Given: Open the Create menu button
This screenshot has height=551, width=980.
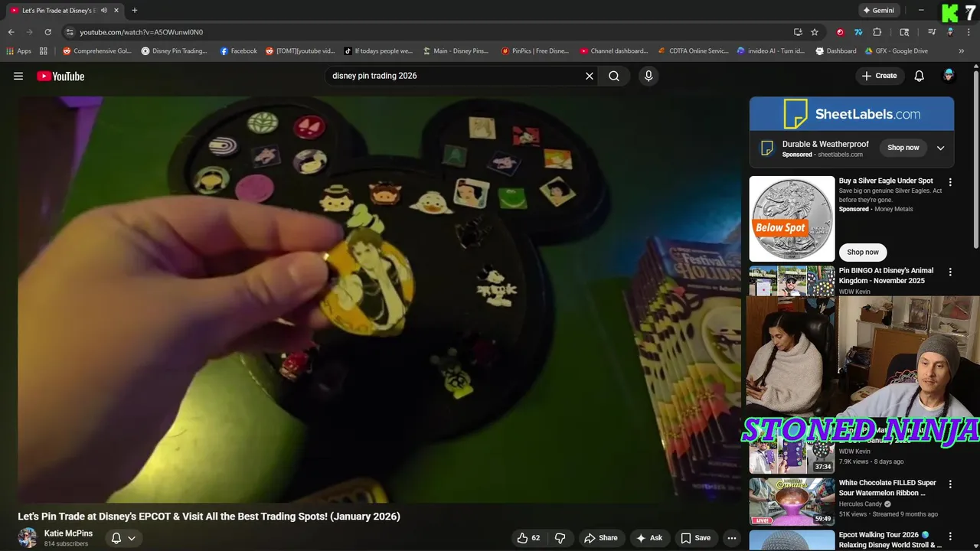Looking at the screenshot, I should tap(879, 76).
